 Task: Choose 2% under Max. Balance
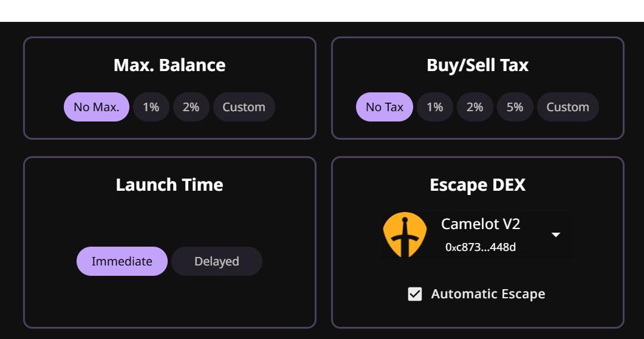pos(191,107)
